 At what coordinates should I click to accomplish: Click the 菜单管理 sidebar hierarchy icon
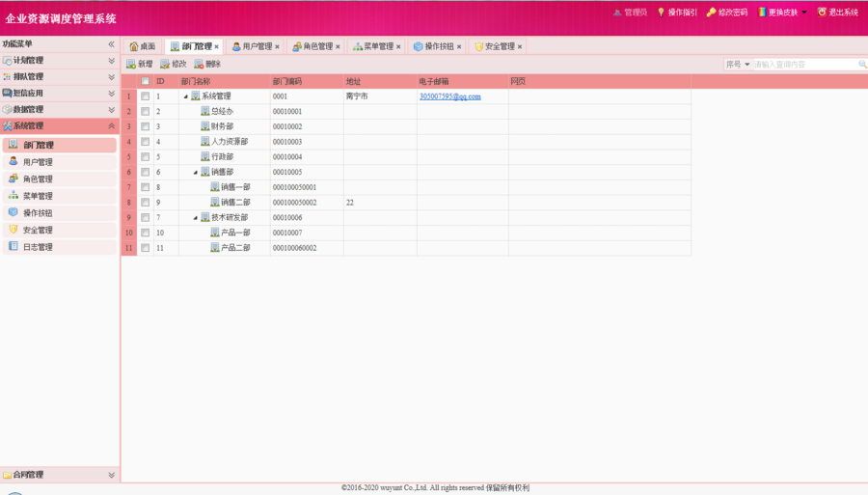(x=14, y=196)
